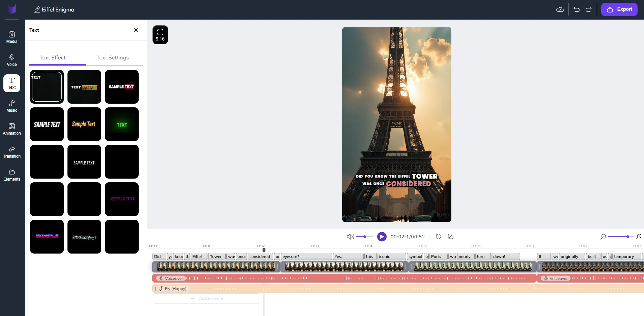Edit project name Eiffel Enigma
Screen dimensions: 644x316
[x=54, y=9]
